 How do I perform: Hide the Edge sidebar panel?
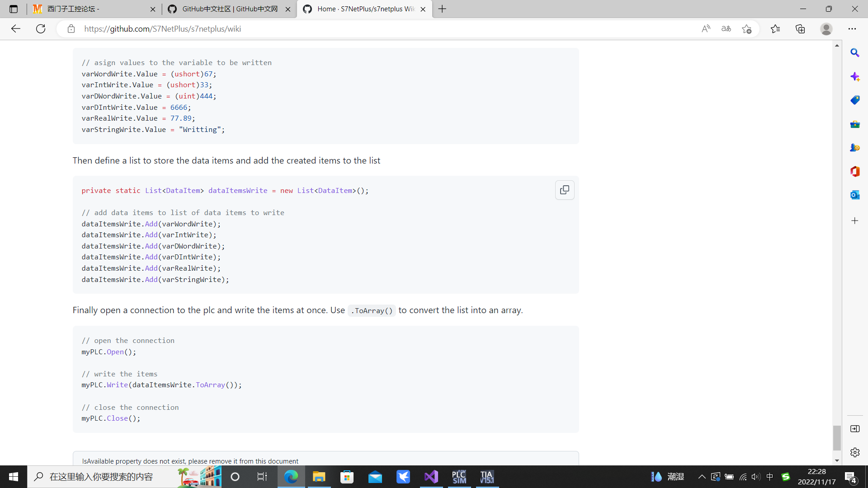(854, 428)
